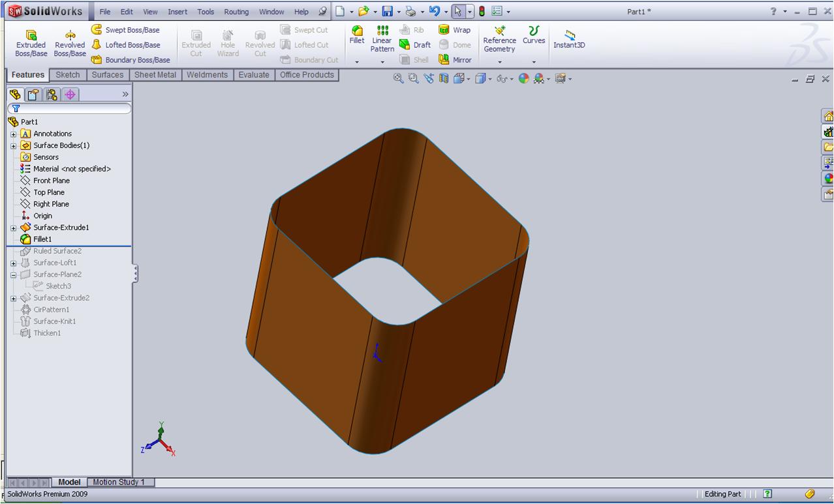Switch to the Surfaces tab
The width and height of the screenshot is (834, 504).
coord(108,75)
